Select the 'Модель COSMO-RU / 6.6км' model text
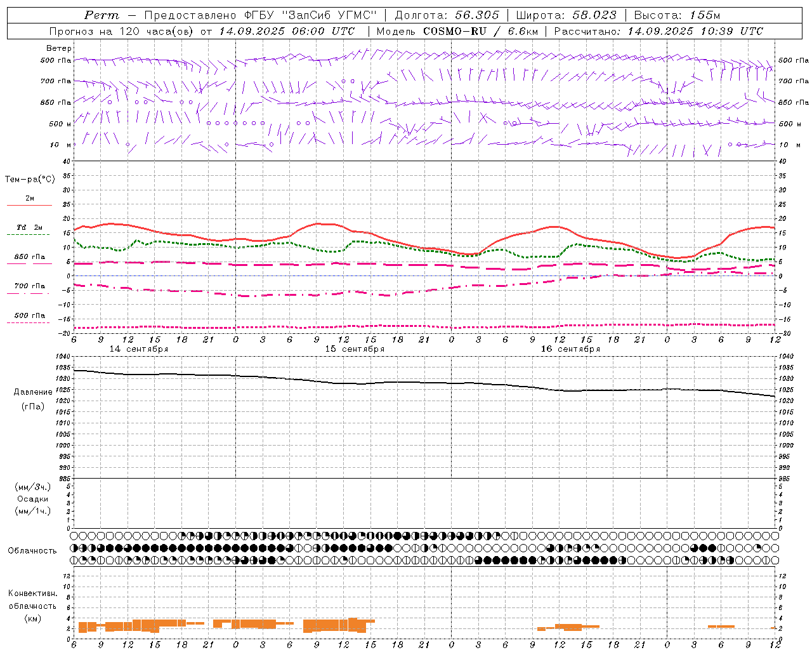Viewport: 812px width, 650px height. click(x=457, y=31)
